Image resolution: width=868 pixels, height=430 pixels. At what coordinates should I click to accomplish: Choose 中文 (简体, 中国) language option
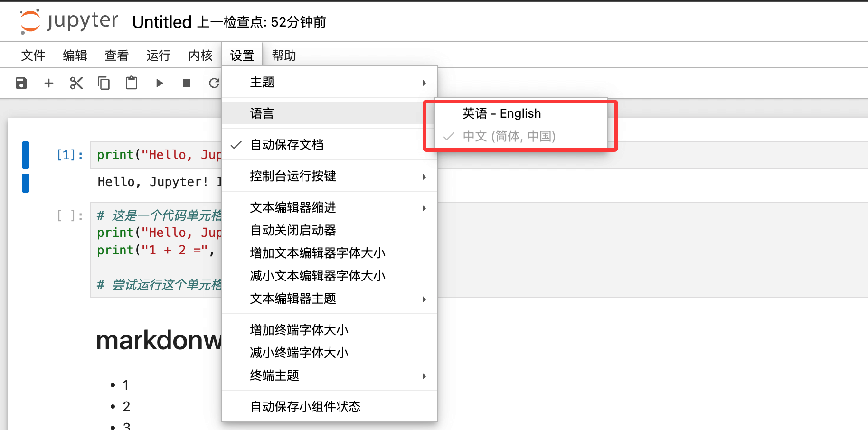[509, 136]
